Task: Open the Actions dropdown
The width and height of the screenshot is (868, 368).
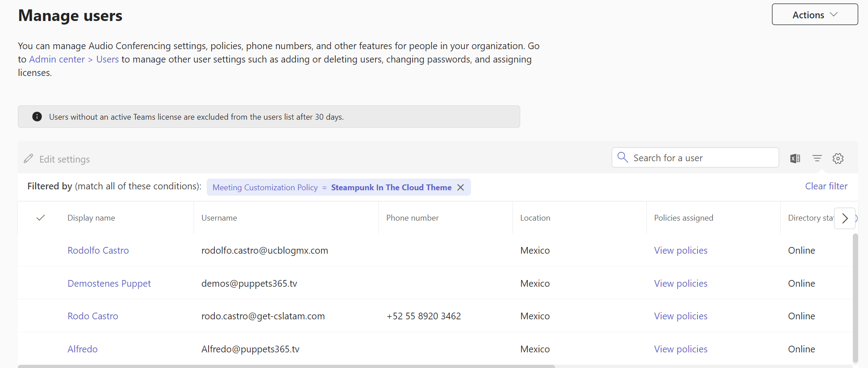Action: [814, 15]
